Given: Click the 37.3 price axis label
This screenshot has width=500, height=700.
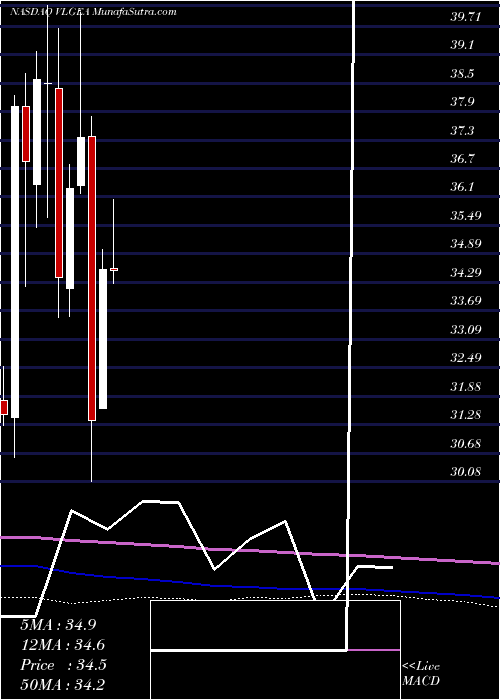Looking at the screenshot, I should [464, 131].
